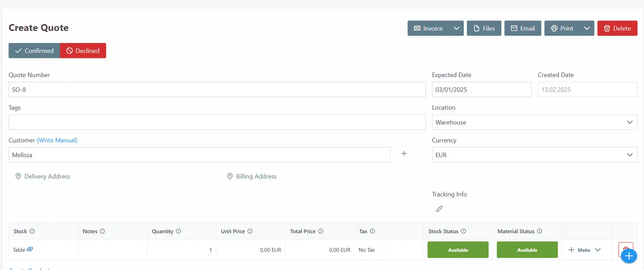
Task: Show info for the Tax column
Action: pos(372,231)
